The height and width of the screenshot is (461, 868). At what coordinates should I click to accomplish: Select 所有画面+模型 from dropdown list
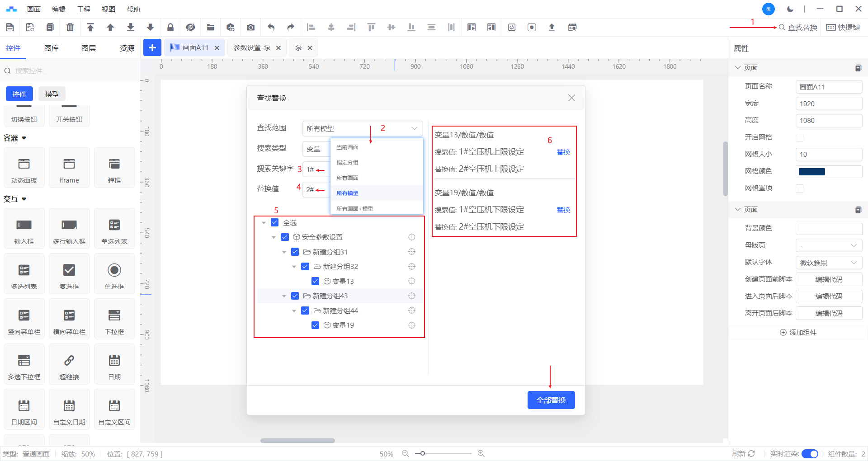point(355,209)
